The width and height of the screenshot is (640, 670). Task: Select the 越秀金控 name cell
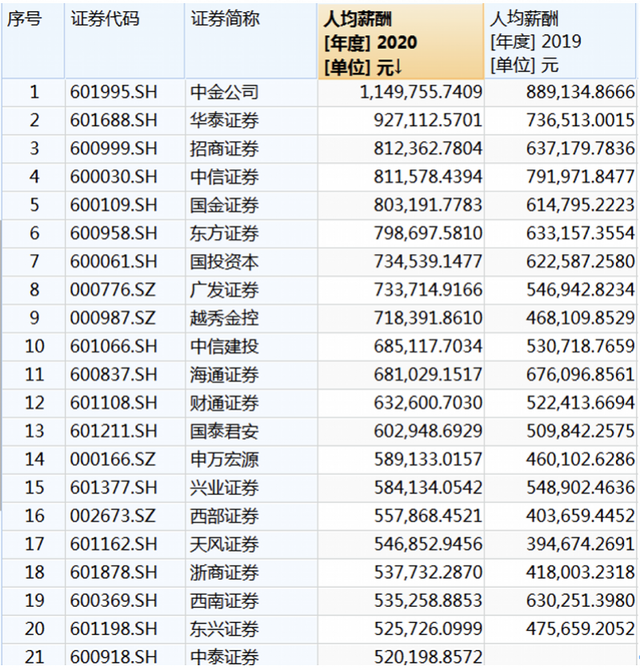click(251, 318)
